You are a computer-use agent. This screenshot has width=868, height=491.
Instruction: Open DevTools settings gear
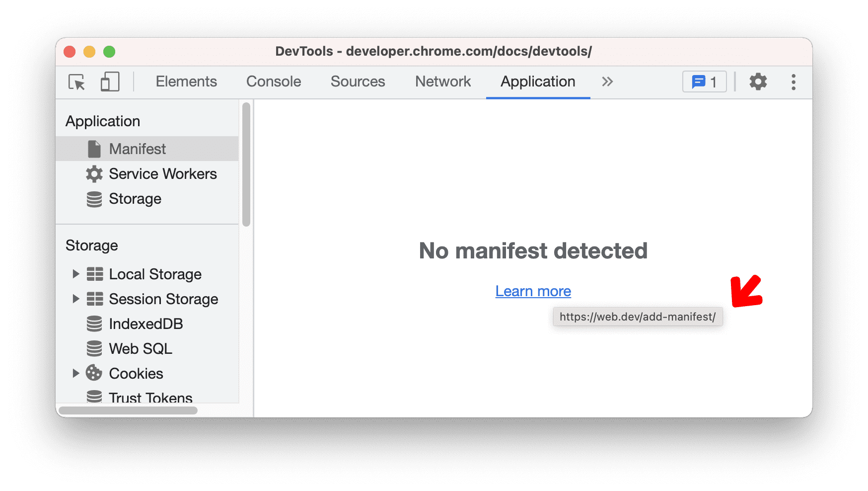click(758, 82)
